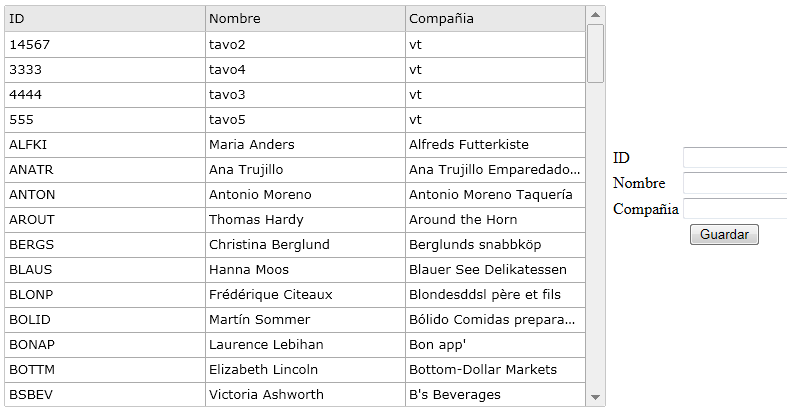The width and height of the screenshot is (787, 413).
Task: Click the Antonio Moreno Taquería cell
Action: coord(495,195)
